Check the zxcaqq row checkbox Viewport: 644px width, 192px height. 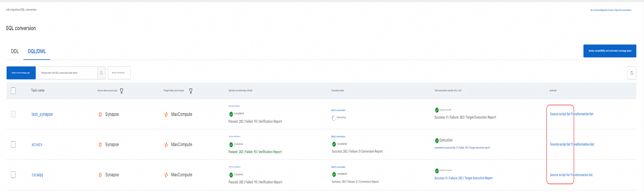pos(13,175)
